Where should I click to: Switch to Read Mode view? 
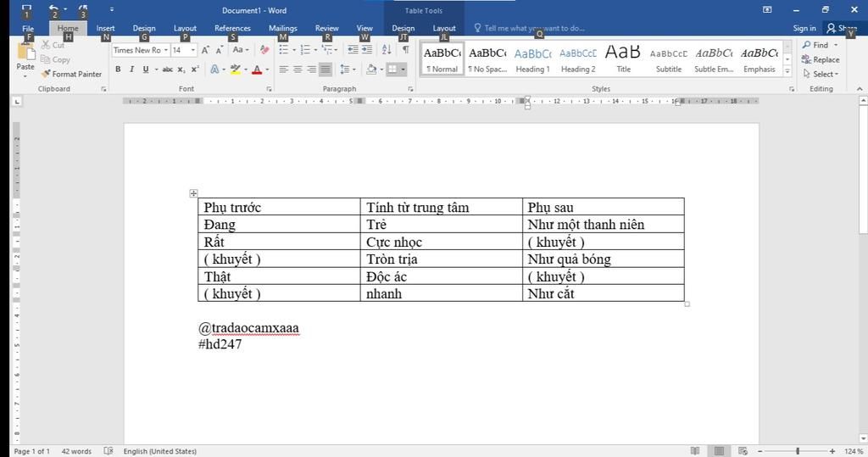(x=695, y=451)
